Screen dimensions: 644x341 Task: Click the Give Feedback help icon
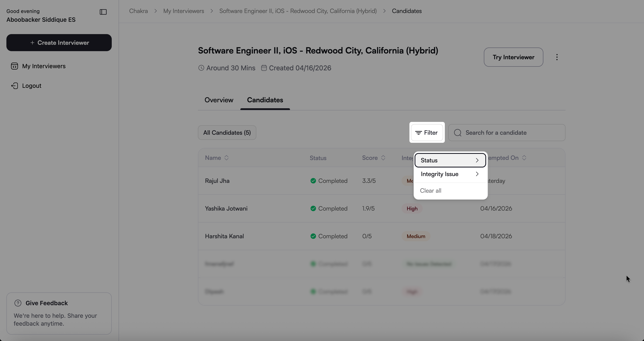(18, 303)
